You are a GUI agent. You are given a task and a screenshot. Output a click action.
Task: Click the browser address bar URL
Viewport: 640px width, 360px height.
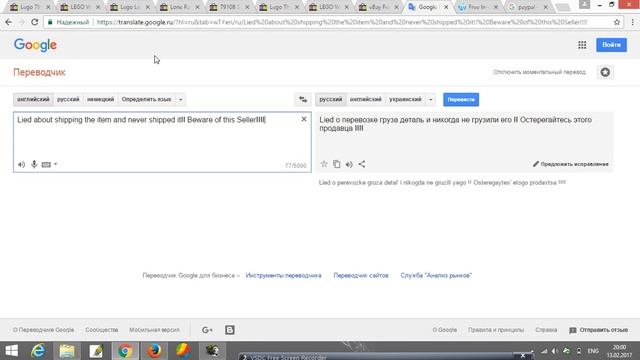[342, 22]
